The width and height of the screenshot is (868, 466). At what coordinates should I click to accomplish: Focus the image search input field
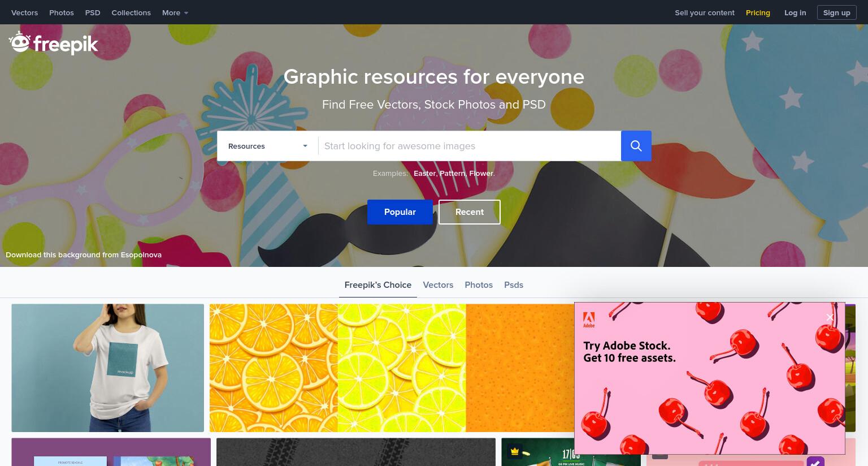[x=470, y=146]
